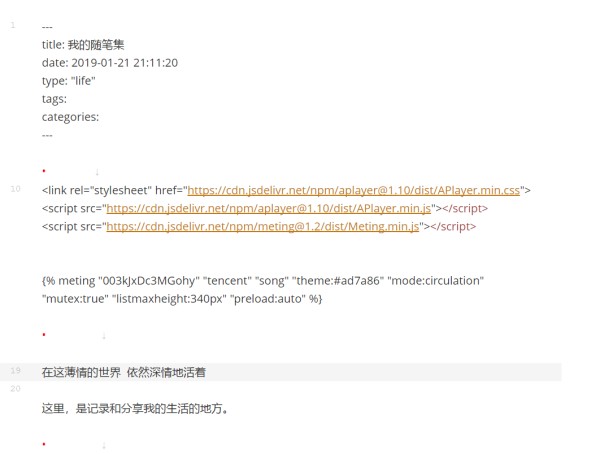Click the red dot marker below the categories line

tap(44, 172)
